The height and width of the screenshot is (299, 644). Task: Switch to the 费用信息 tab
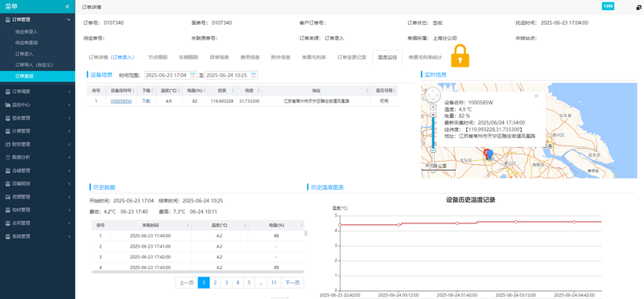250,57
